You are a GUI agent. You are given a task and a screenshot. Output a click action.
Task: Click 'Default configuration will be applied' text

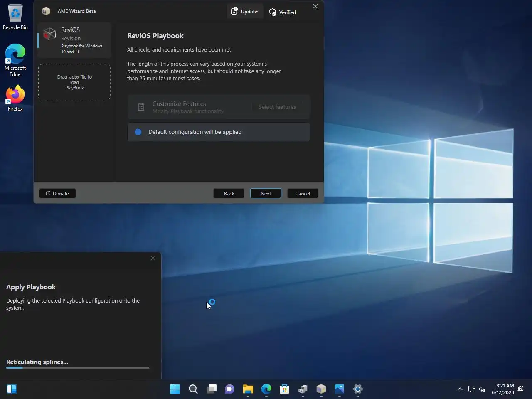tap(195, 132)
